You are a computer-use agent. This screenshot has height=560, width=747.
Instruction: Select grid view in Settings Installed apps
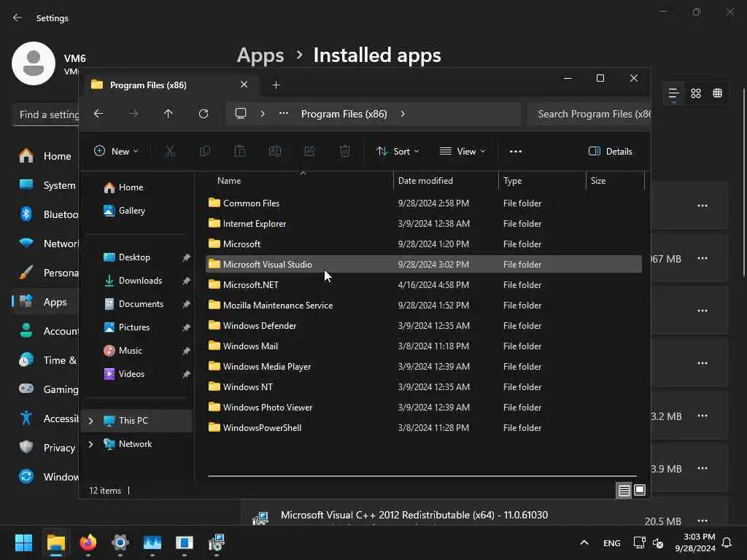[696, 93]
